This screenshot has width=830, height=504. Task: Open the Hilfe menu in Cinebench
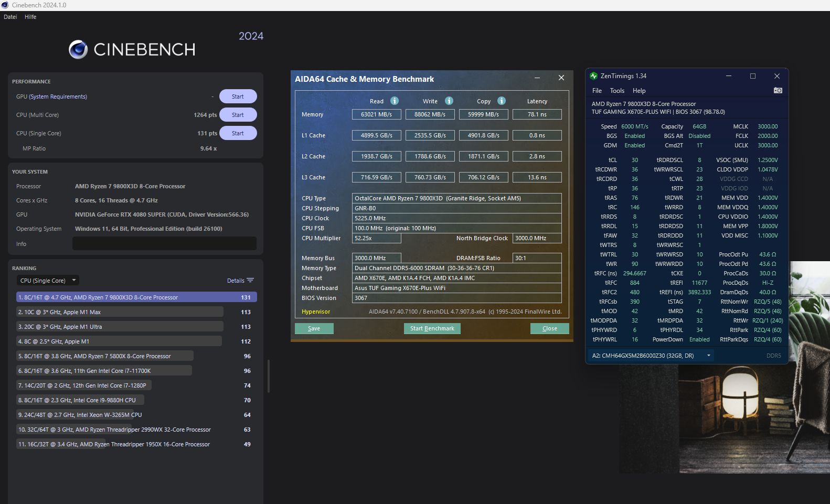[30, 17]
